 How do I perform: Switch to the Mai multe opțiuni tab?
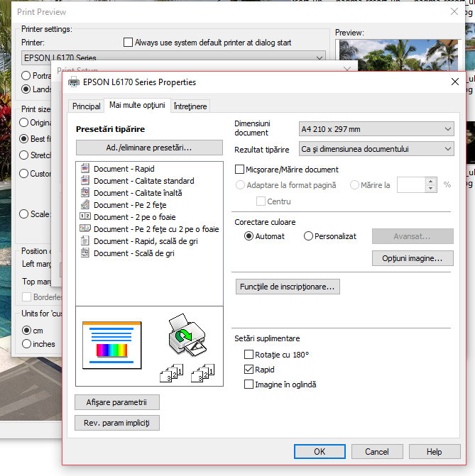point(137,105)
